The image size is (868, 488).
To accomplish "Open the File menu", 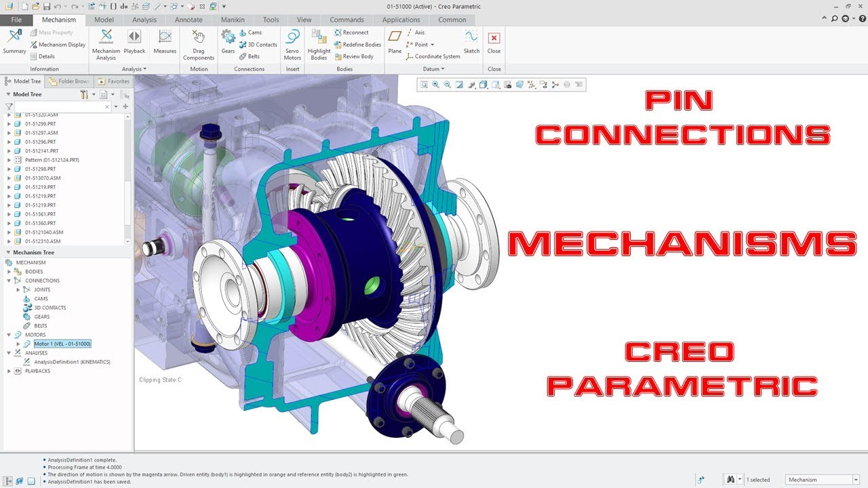I will pyautogui.click(x=16, y=20).
